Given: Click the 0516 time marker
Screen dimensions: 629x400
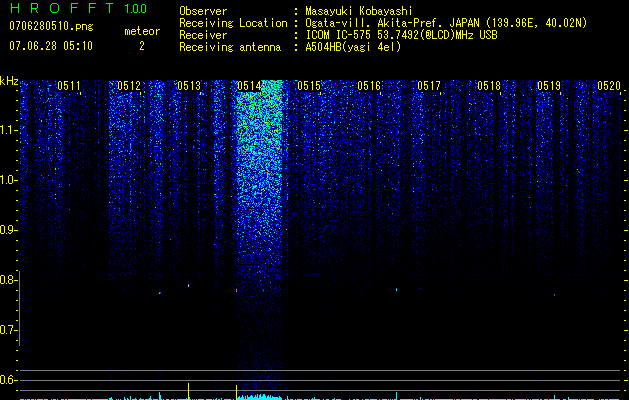Looking at the screenshot, I should pos(369,86).
